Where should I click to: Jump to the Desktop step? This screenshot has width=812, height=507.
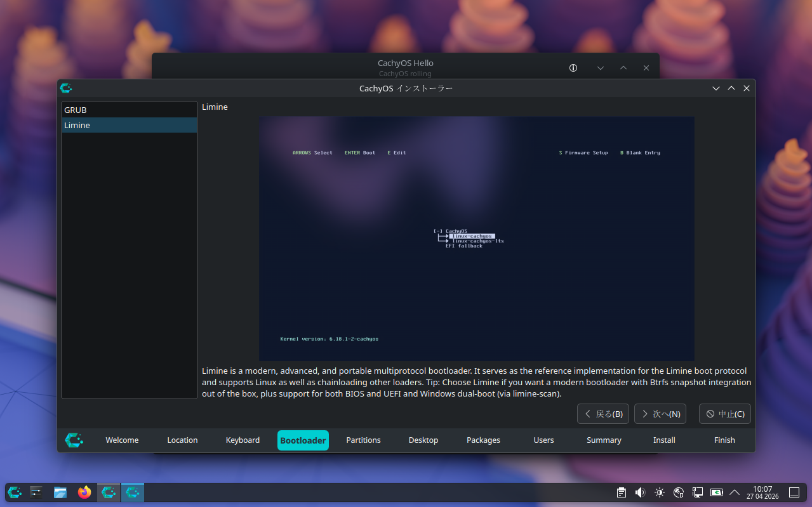pos(423,440)
